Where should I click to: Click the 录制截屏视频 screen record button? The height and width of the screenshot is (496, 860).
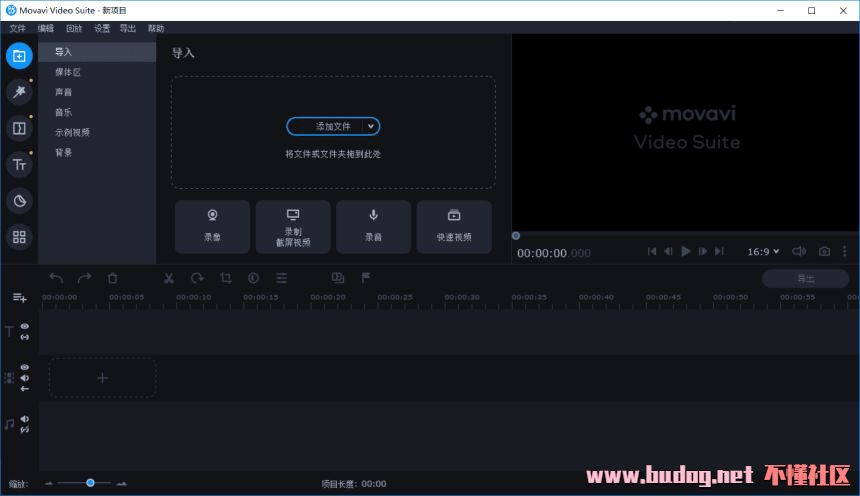tap(293, 227)
